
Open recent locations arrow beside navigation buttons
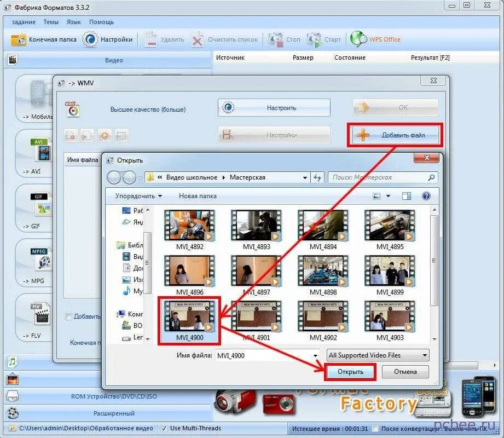pos(140,177)
